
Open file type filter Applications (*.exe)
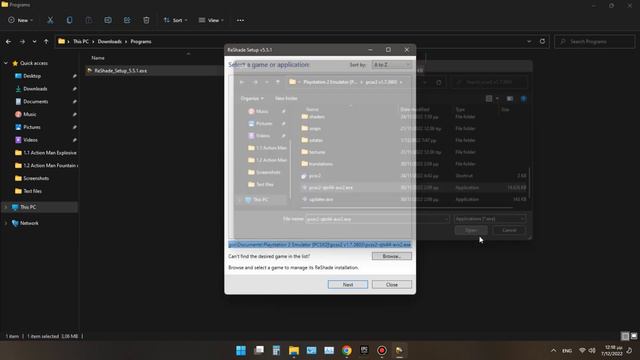tap(490, 219)
